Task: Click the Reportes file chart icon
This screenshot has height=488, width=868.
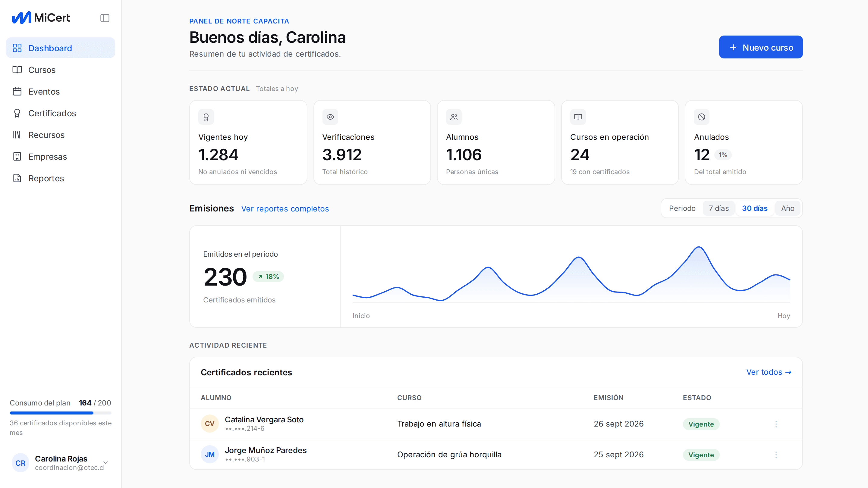Action: [17, 178]
